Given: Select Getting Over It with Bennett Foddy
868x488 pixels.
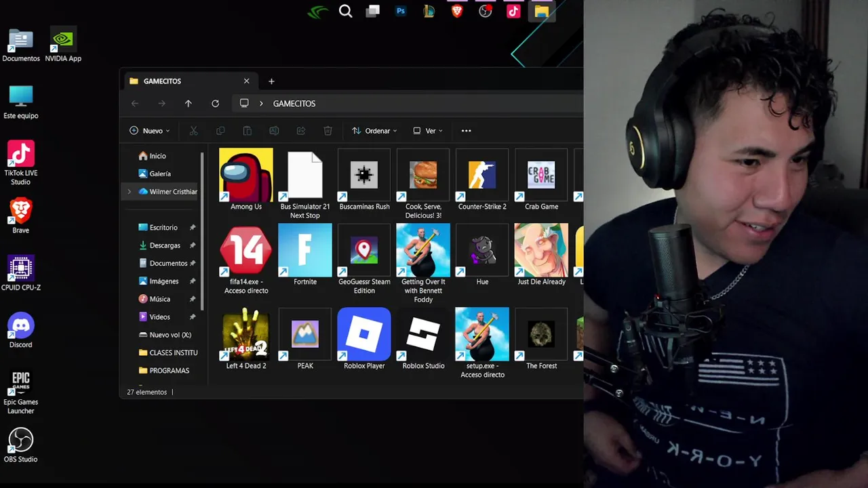Looking at the screenshot, I should click(423, 264).
